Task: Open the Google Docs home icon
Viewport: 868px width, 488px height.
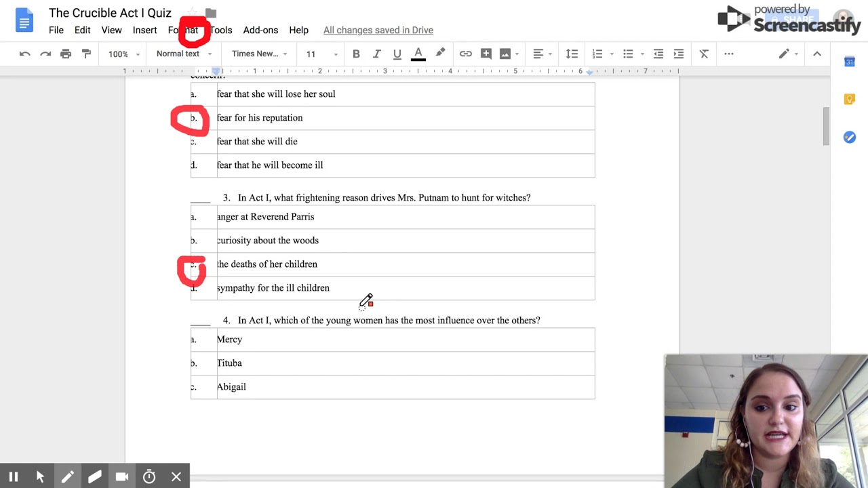Action: coord(24,20)
